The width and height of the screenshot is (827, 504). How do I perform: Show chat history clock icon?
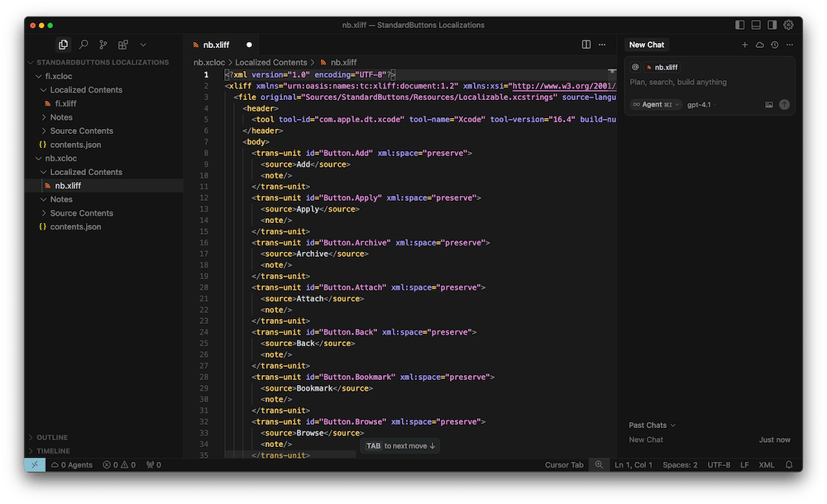point(774,45)
